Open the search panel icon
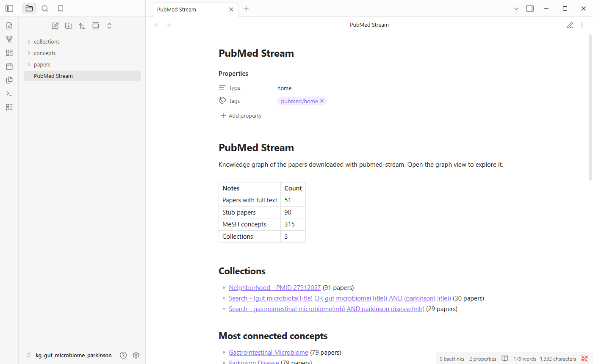Image resolution: width=593 pixels, height=364 pixels. pos(45,8)
